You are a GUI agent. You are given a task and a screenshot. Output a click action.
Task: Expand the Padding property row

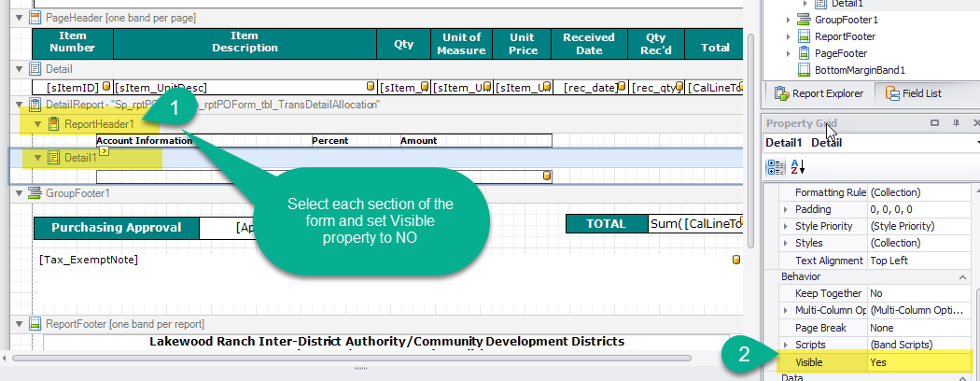(786, 209)
